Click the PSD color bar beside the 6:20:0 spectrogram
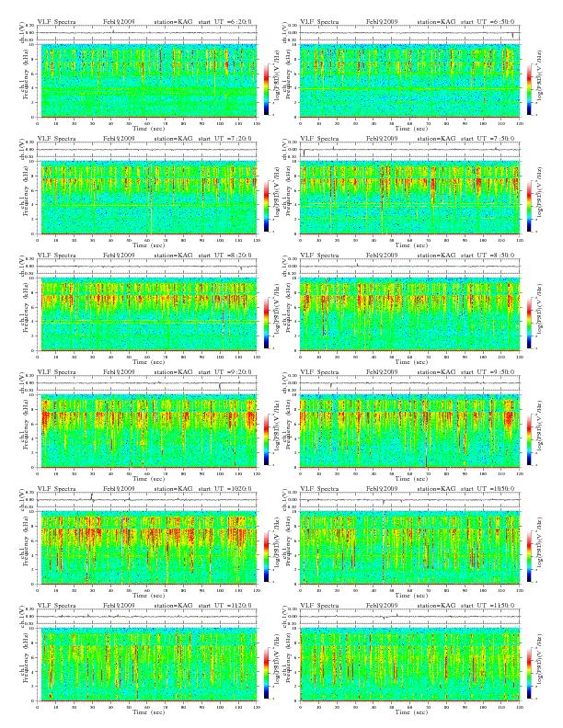563x728 pixels. (x=266, y=89)
